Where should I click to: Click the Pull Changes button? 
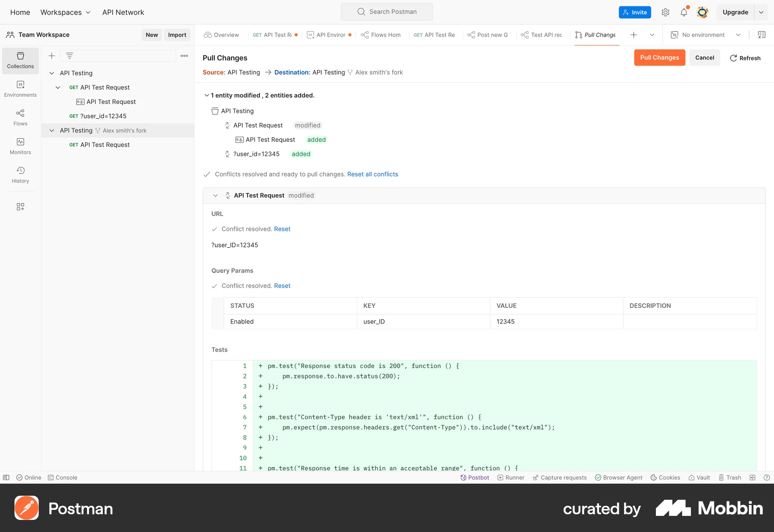pyautogui.click(x=659, y=57)
